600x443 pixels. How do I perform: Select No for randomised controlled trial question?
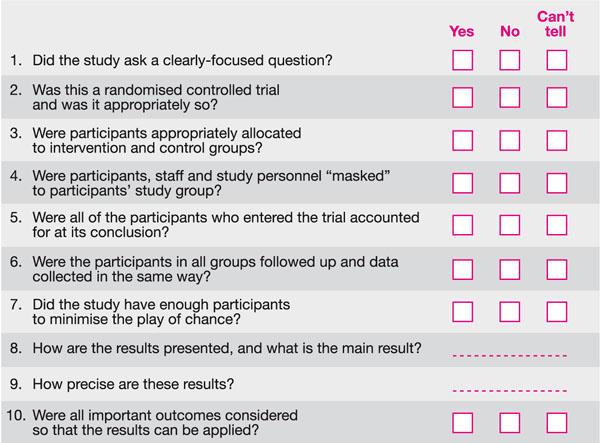510,98
